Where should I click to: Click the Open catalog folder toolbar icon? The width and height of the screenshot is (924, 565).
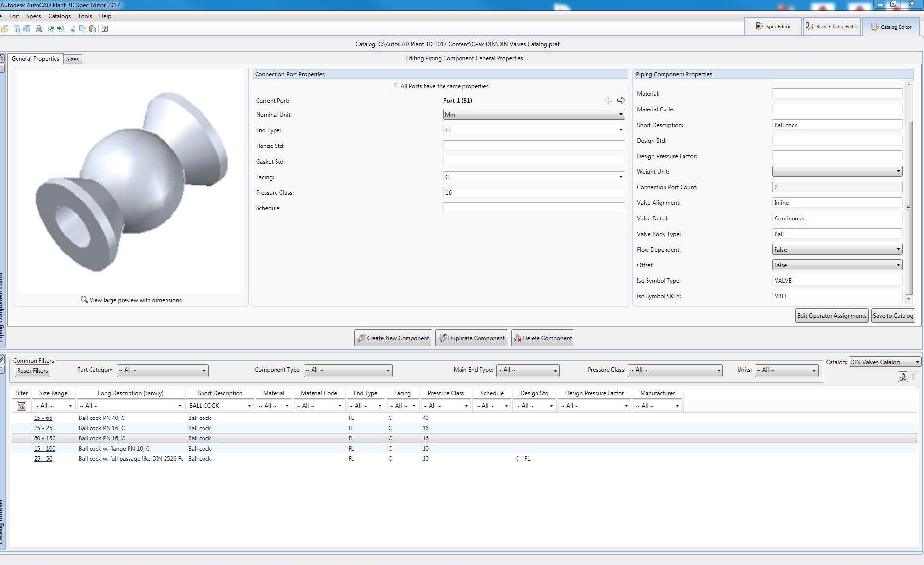[x=5, y=29]
